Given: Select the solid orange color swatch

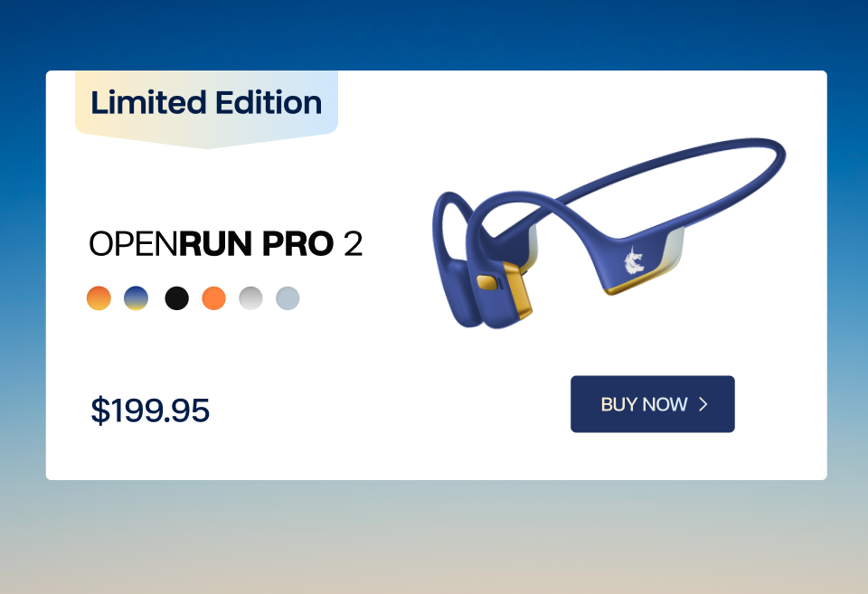Looking at the screenshot, I should tap(213, 297).
